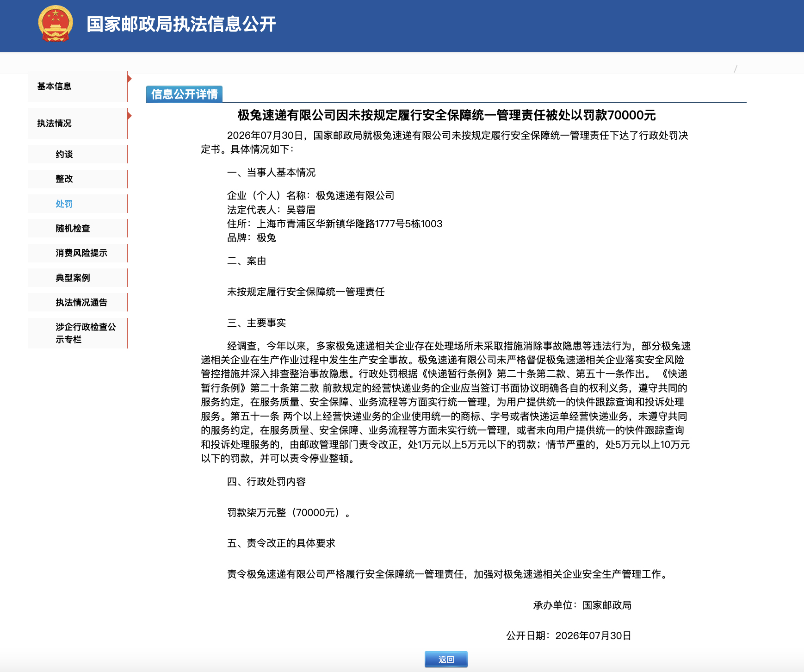Click the line 公开日期：2026年07月30日
The image size is (804, 672).
(x=569, y=636)
